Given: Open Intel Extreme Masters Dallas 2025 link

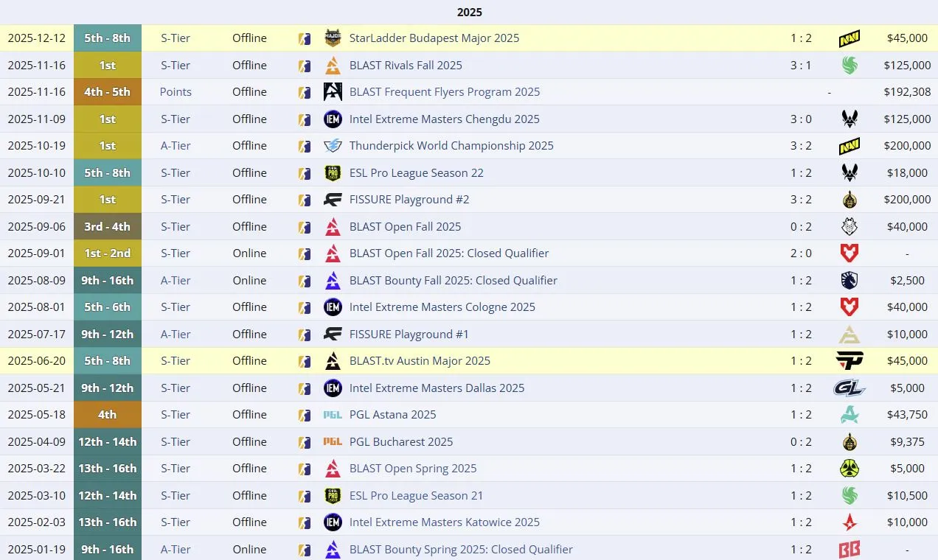Looking at the screenshot, I should tap(437, 388).
